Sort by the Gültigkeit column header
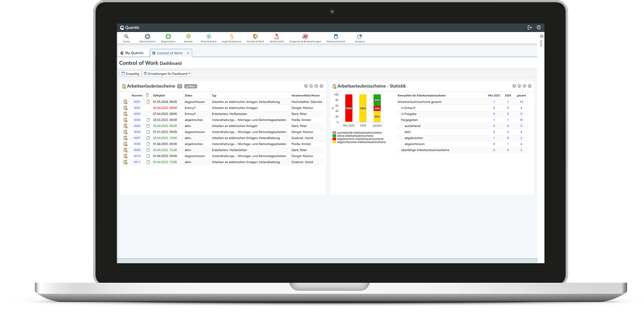 [x=159, y=95]
